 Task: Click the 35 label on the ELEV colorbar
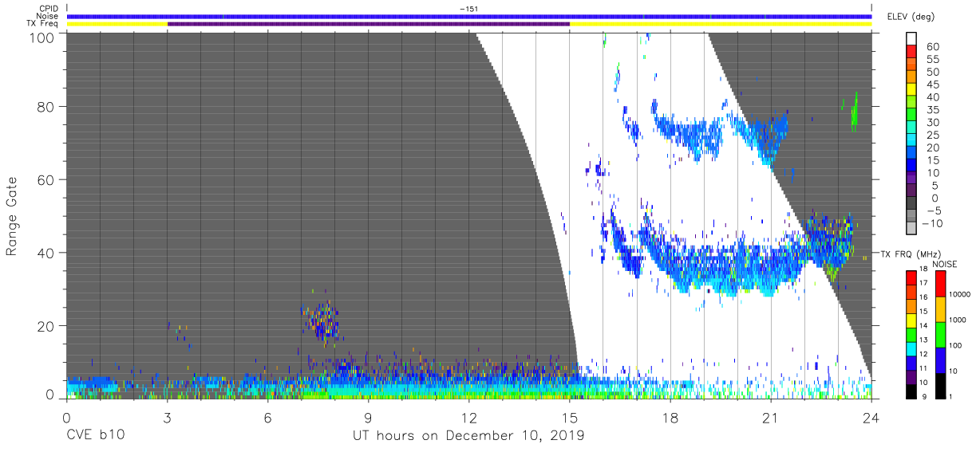[x=935, y=110]
